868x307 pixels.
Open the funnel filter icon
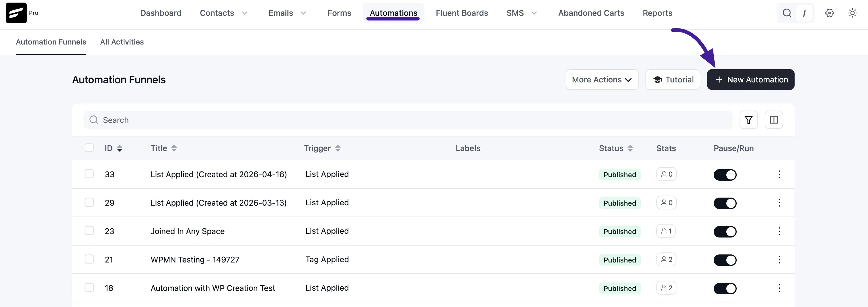(748, 120)
